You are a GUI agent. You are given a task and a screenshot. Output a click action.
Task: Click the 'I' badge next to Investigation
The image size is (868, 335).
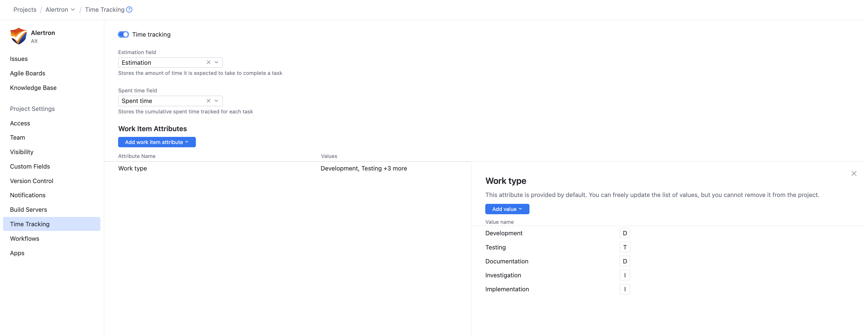624,275
